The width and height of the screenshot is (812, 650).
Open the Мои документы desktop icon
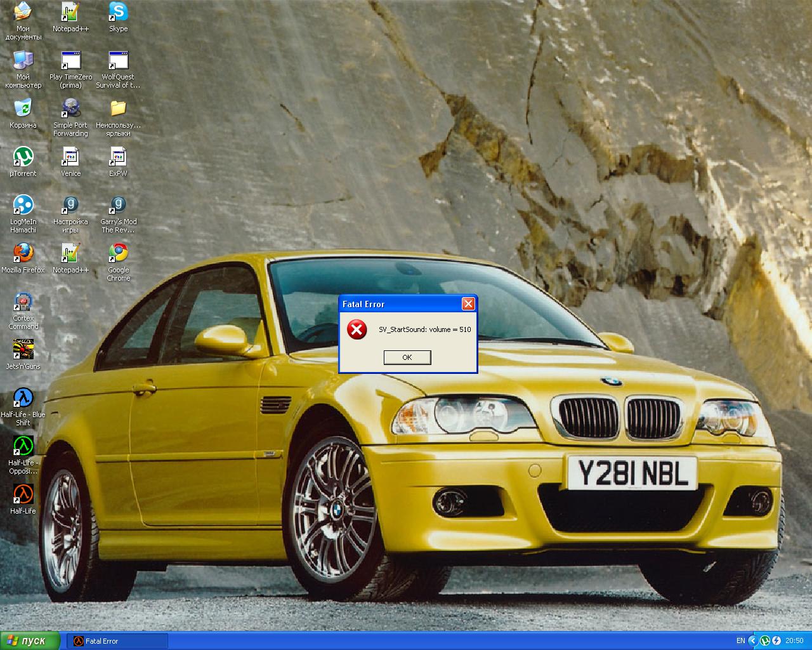(x=23, y=21)
